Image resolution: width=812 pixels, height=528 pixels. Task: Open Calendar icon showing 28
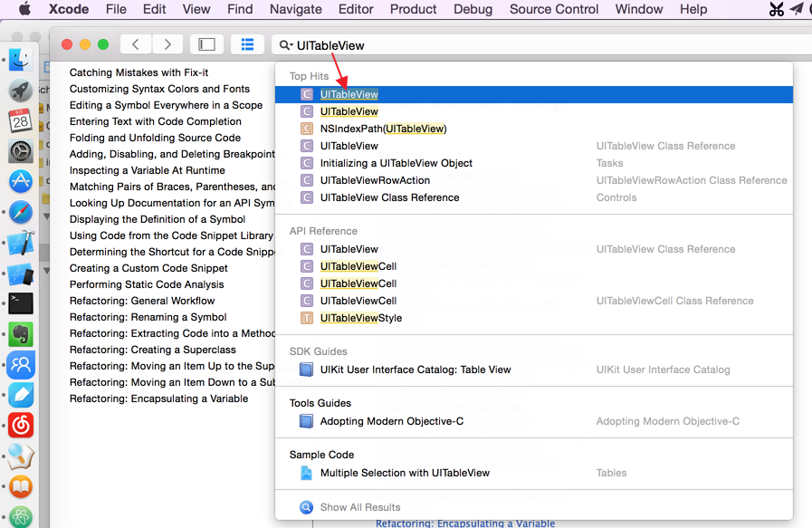pos(21,120)
